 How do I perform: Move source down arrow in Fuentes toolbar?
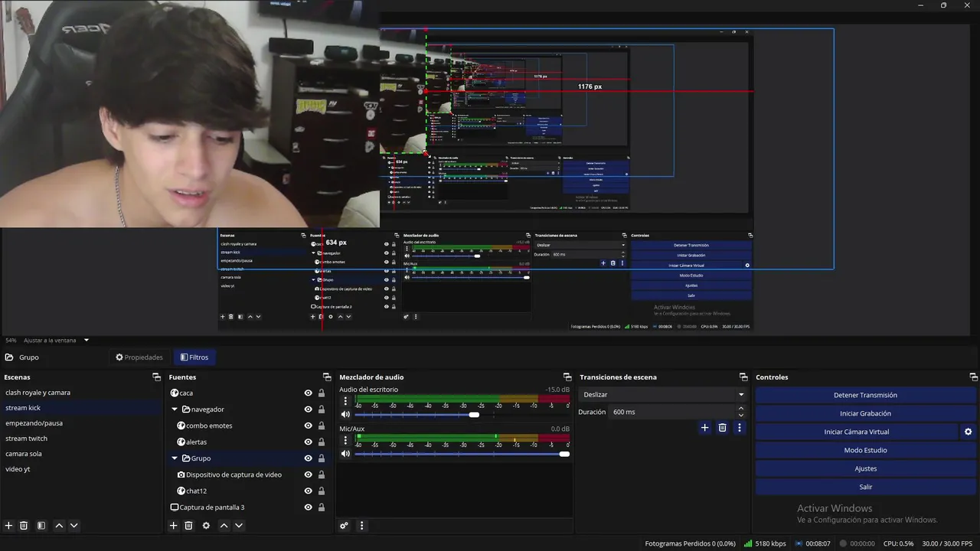[x=238, y=526]
